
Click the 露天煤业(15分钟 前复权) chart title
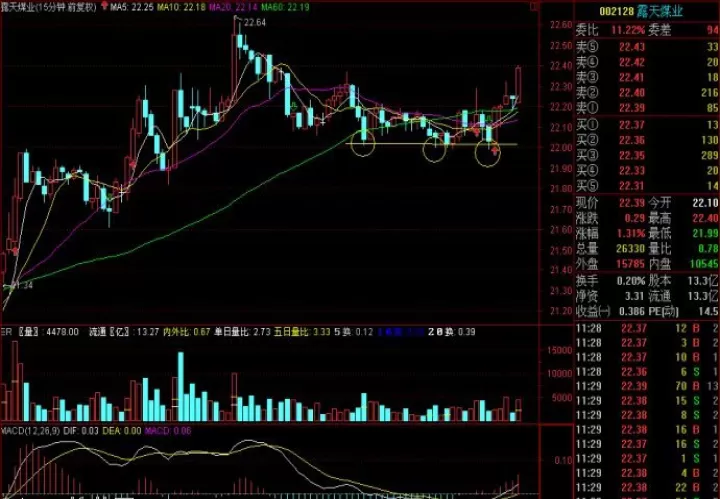49,7
